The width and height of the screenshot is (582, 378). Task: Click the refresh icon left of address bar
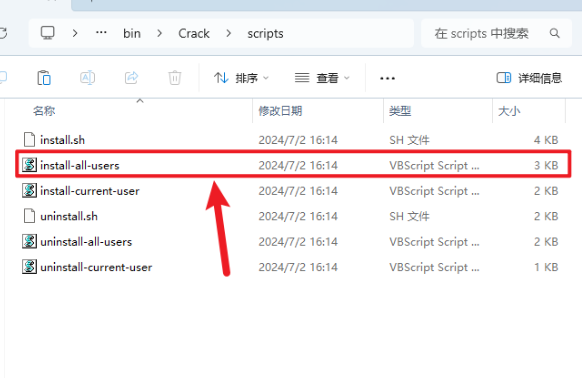point(3,33)
